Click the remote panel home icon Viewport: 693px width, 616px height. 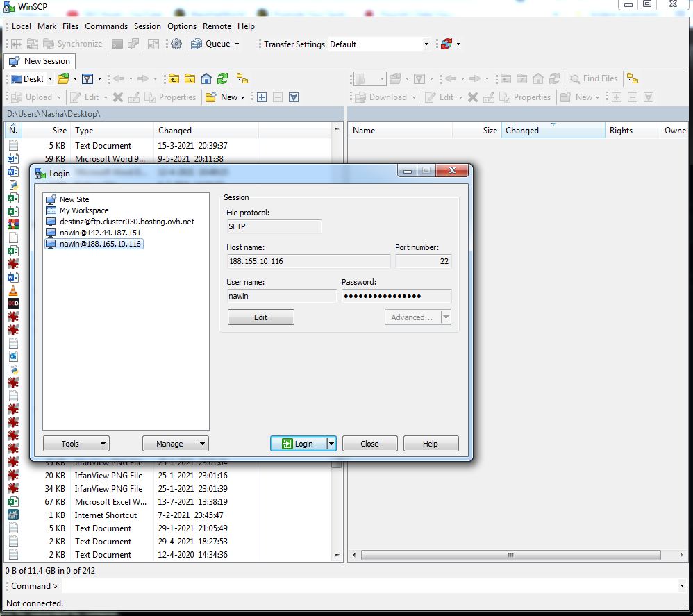coord(538,78)
